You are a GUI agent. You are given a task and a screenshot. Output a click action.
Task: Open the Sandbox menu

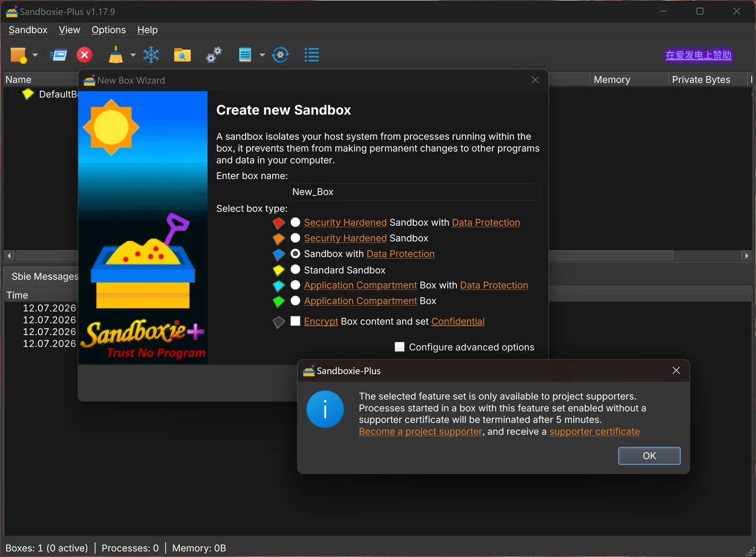tap(28, 30)
